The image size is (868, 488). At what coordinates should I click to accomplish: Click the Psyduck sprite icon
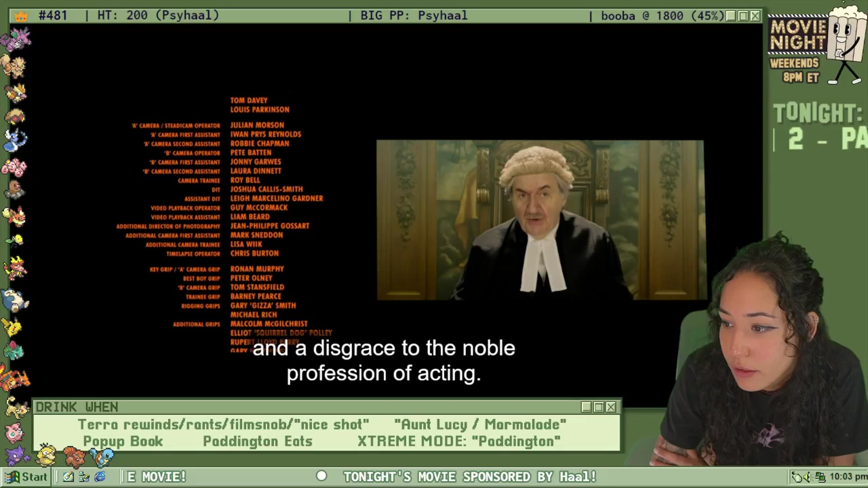click(x=46, y=454)
